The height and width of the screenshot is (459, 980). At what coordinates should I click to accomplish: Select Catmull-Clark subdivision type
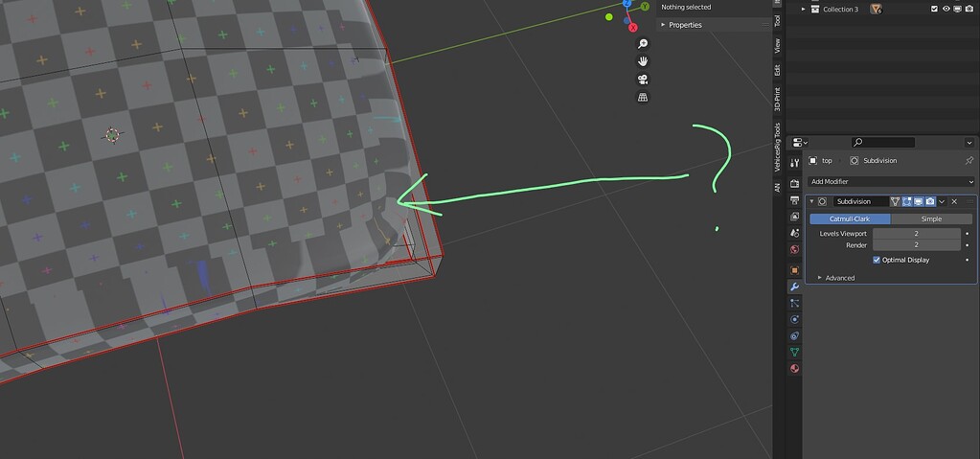click(x=850, y=218)
